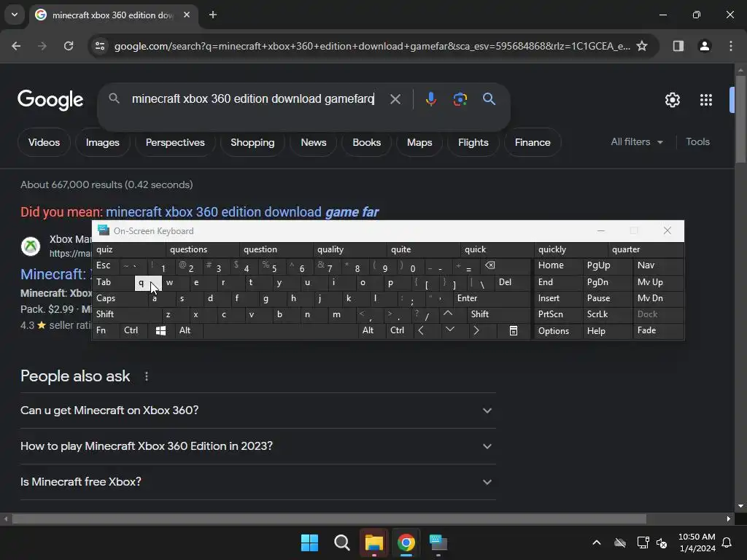The image size is (747, 560).
Task: Switch to Perspectives results tab
Action: [x=175, y=142]
